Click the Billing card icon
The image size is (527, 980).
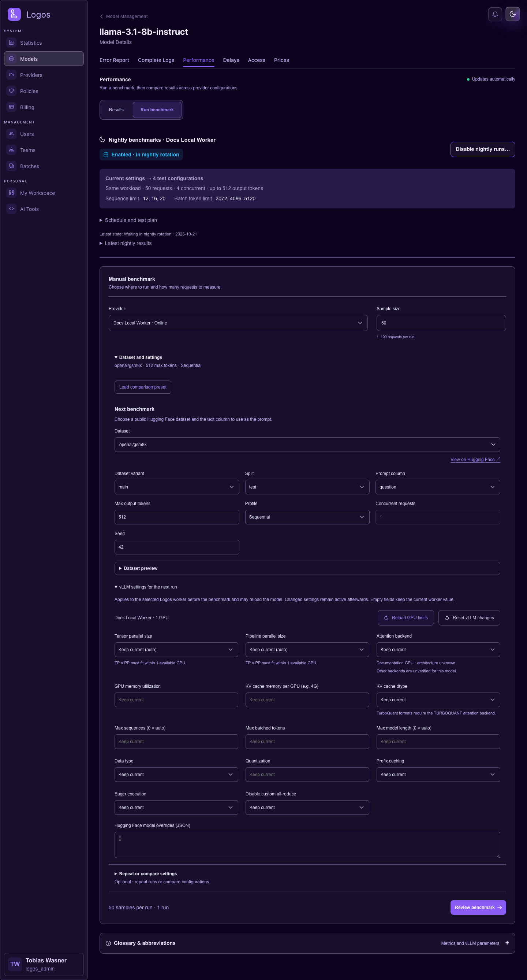tap(11, 107)
